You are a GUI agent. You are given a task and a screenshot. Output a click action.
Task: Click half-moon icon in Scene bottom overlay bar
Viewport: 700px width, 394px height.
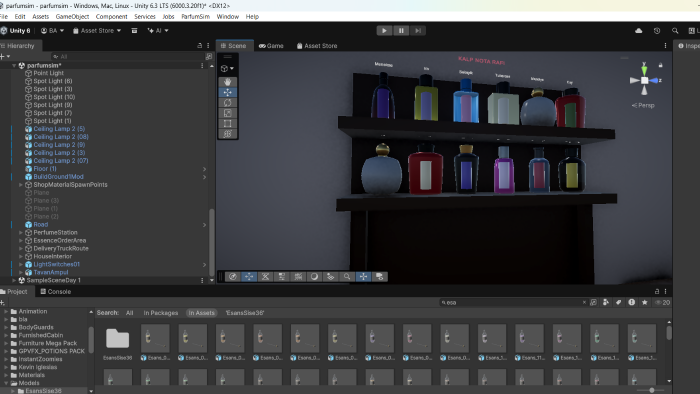pos(314,277)
